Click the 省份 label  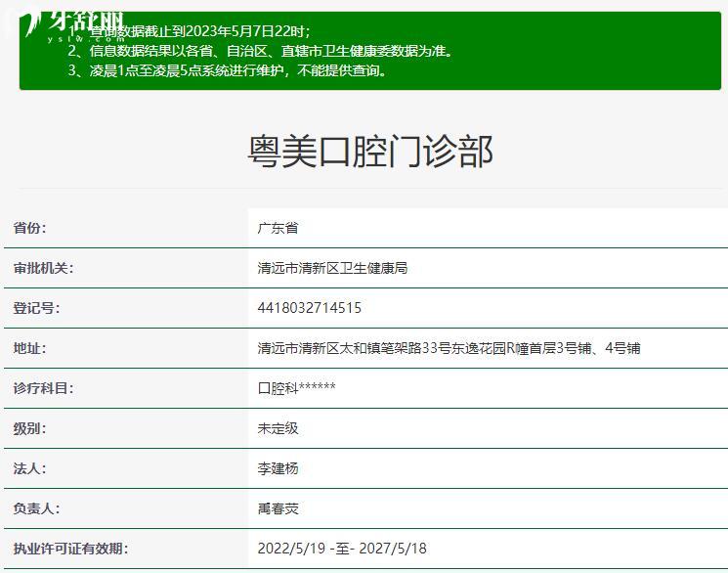click(x=29, y=228)
